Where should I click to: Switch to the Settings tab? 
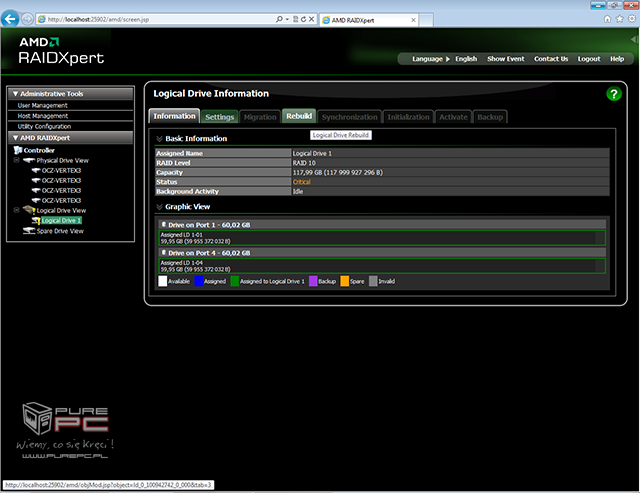(220, 117)
